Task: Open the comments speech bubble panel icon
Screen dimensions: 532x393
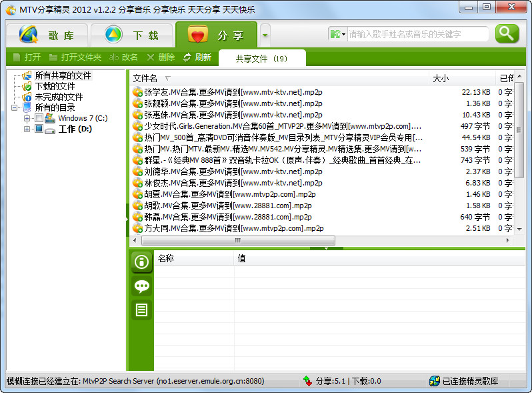Action: point(141,286)
